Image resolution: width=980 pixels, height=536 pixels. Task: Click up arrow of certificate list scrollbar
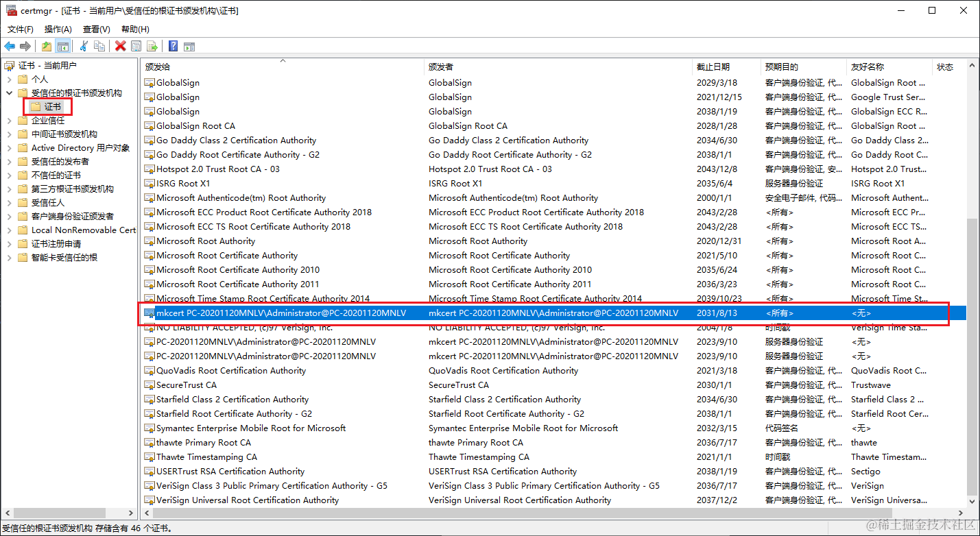click(x=972, y=65)
